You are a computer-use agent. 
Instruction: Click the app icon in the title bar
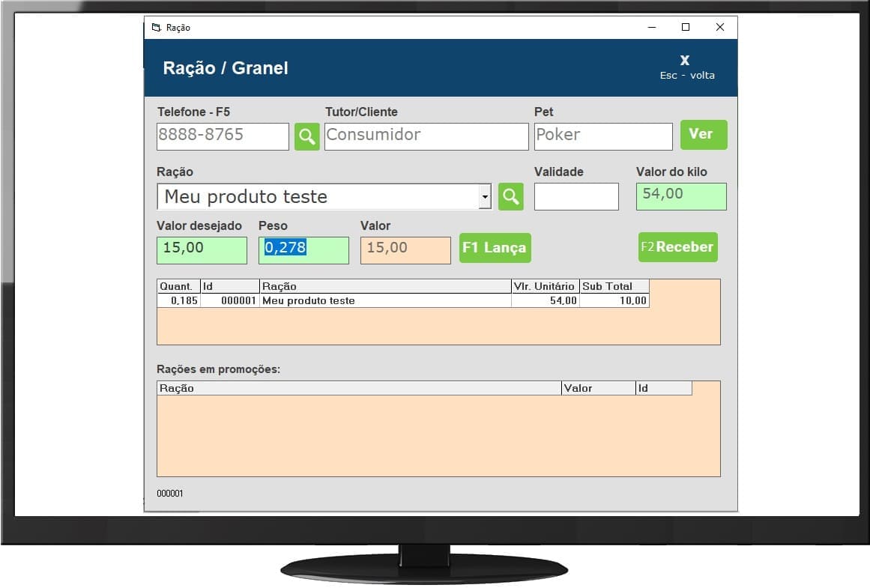156,28
